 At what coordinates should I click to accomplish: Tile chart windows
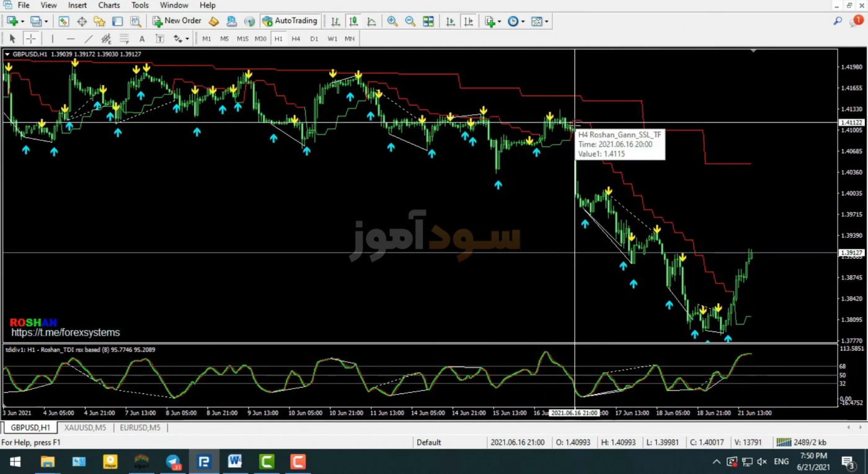point(428,21)
